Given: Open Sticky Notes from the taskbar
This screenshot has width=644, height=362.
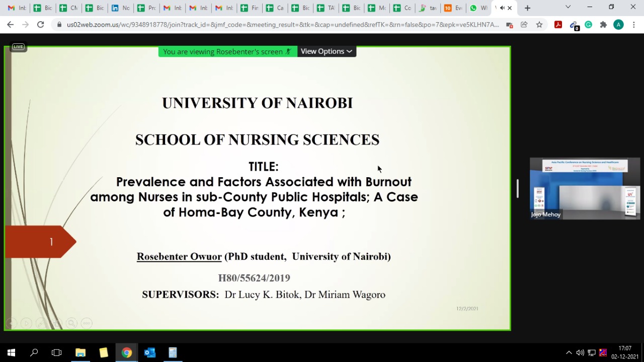Looking at the screenshot, I should click(104, 352).
